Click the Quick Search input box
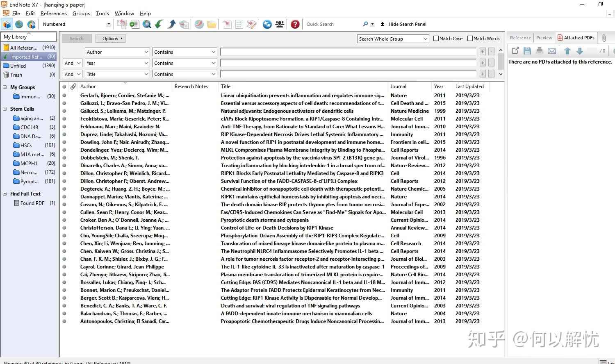The width and height of the screenshot is (615, 364). (x=332, y=24)
